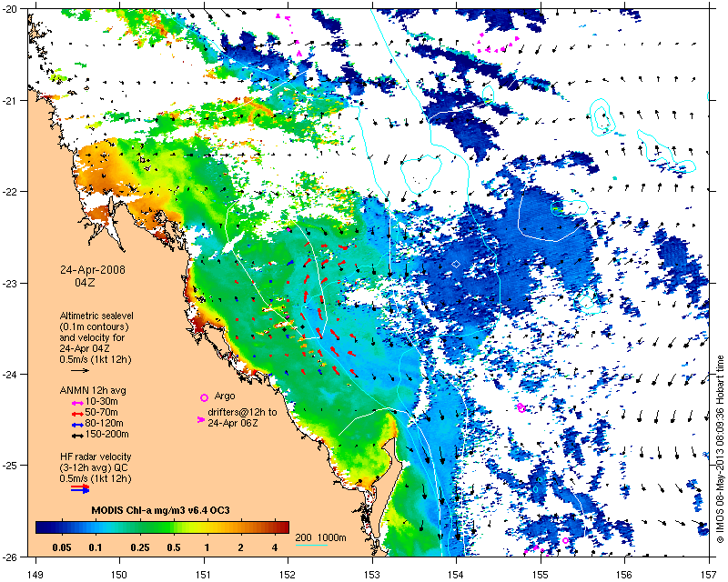This screenshot has height=582, width=728.
Task: Click the 'Altimetric sealevel' legend text
Action: point(96,316)
